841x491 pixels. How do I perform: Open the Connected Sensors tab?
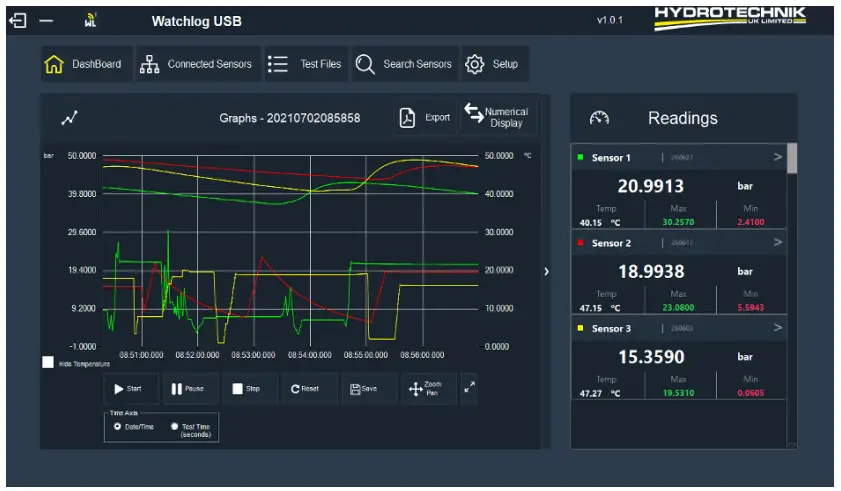(197, 64)
